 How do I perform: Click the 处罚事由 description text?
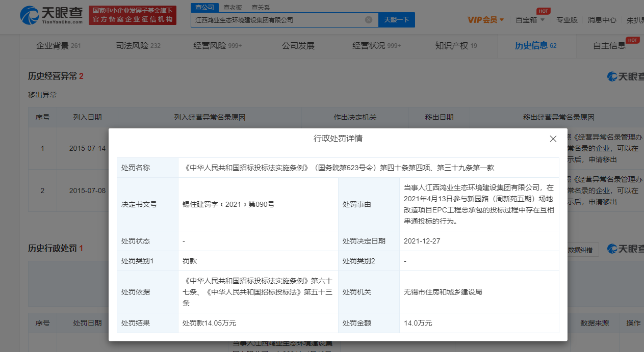tap(478, 204)
